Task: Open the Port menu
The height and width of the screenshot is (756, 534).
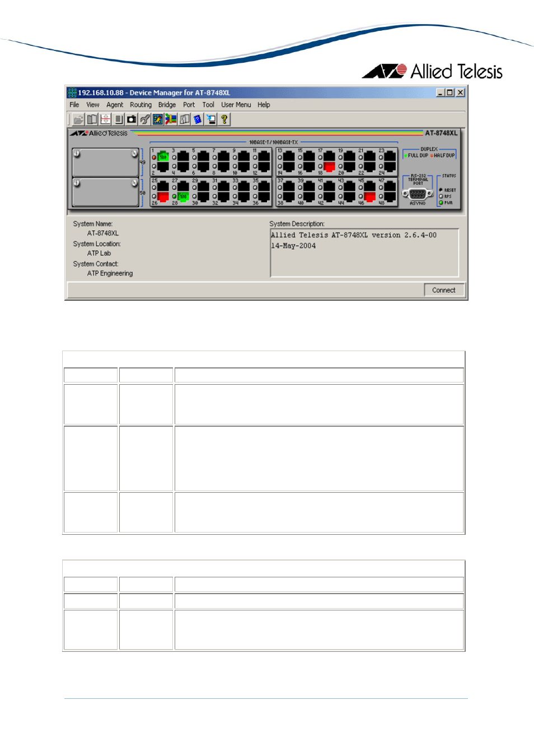Action: 189,105
